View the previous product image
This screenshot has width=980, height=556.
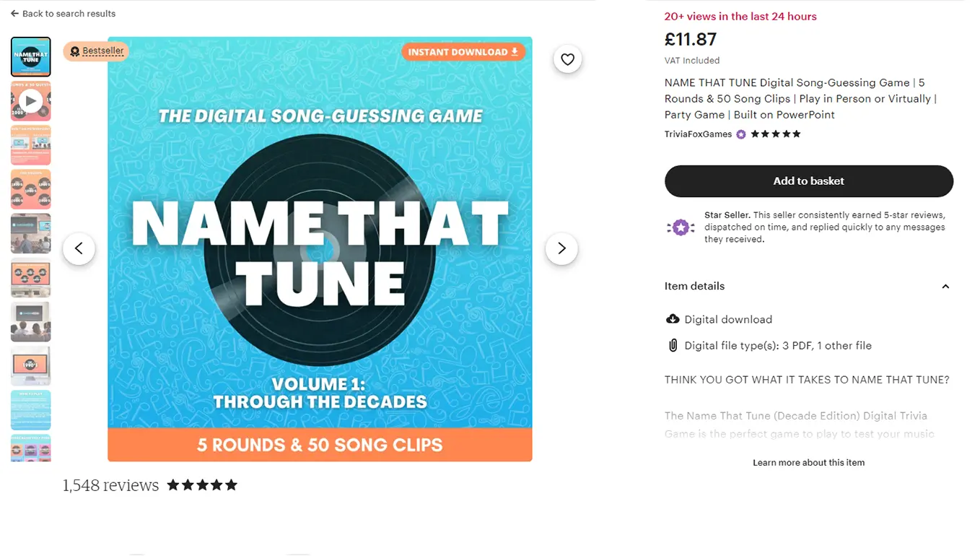(x=79, y=248)
